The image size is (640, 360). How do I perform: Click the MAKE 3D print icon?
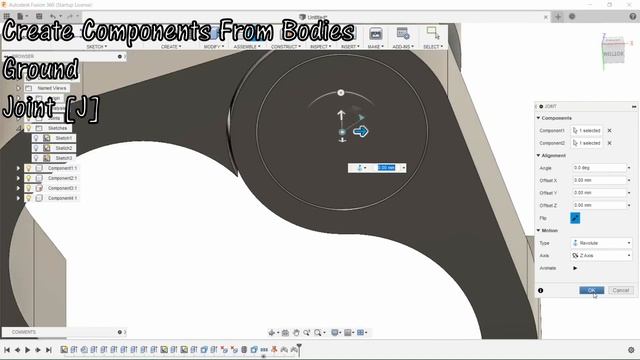tap(376, 34)
